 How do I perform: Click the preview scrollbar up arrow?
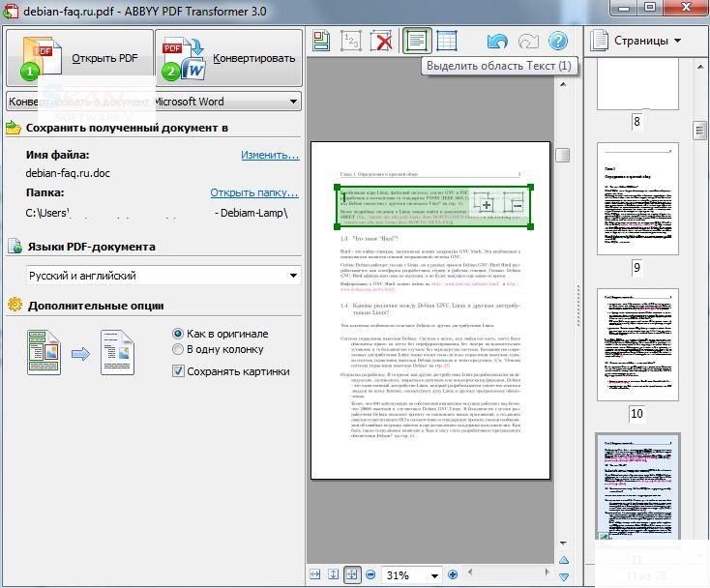point(563,84)
